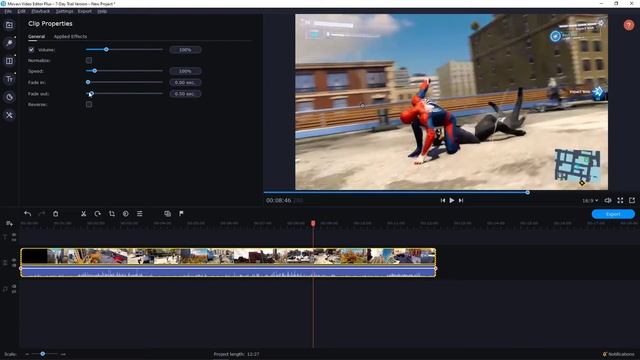Toggle the Volume checkbox
This screenshot has height=360, width=640.
point(31,50)
